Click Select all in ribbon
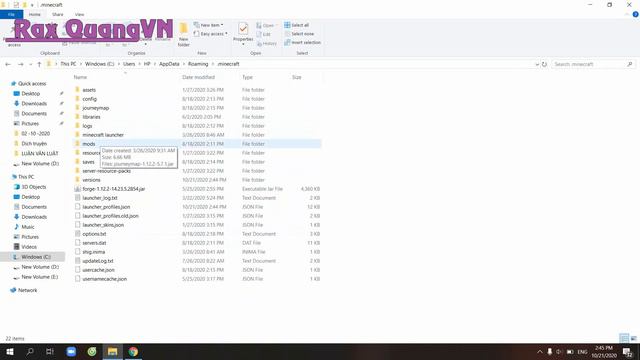The width and height of the screenshot is (640, 360). pos(297,25)
